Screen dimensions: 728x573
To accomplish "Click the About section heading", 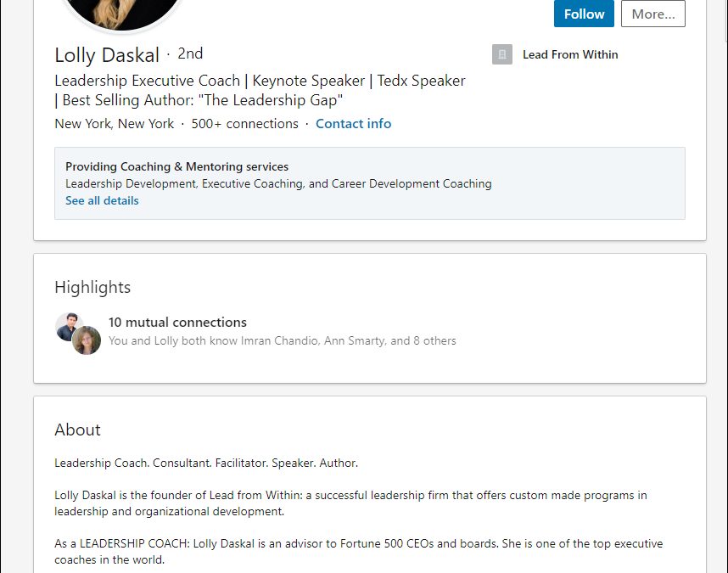I will tap(77, 430).
